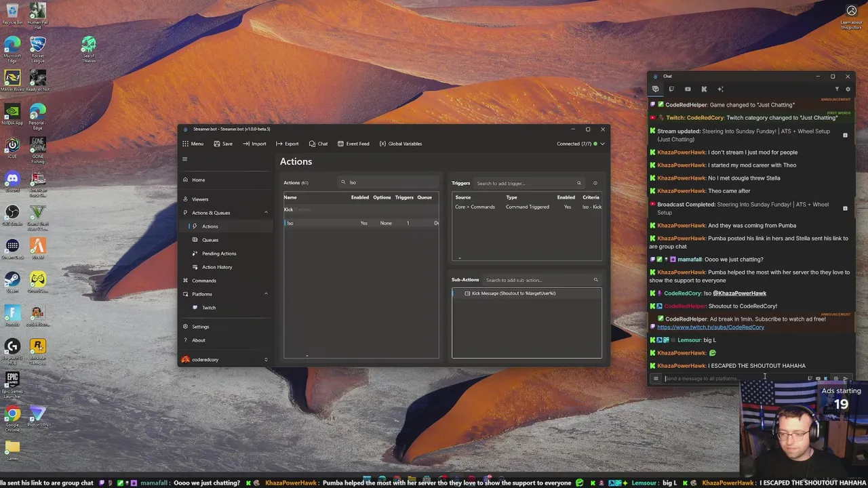Click the Chat window filter icon
The height and width of the screenshot is (488, 868).
(837, 89)
